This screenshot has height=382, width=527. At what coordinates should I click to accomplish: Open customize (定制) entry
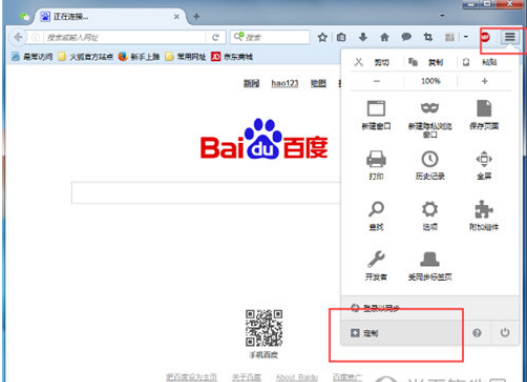click(402, 333)
